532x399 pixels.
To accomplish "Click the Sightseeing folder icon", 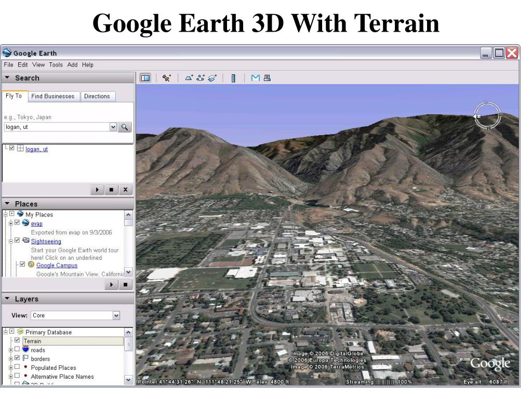I will [x=26, y=240].
